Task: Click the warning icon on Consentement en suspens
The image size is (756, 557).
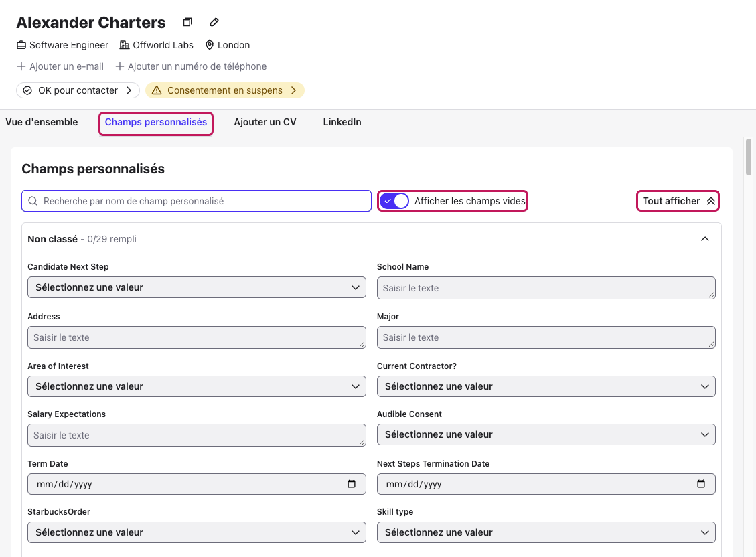Action: (x=157, y=90)
